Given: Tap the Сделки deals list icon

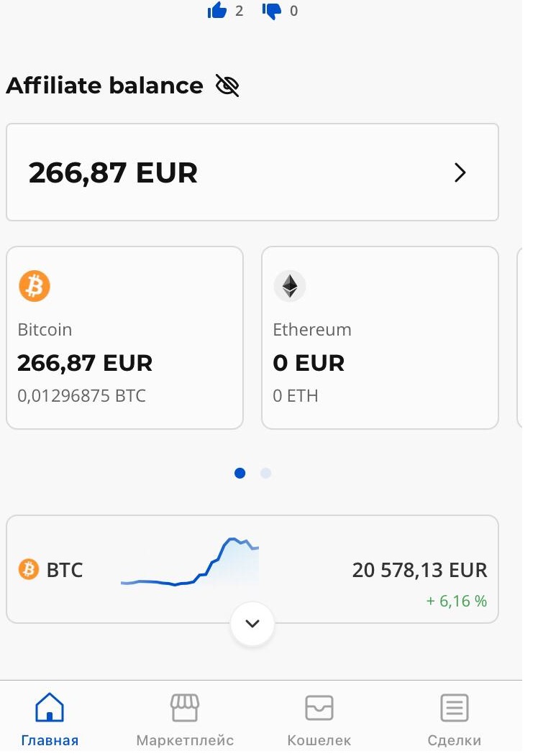Looking at the screenshot, I should (454, 708).
